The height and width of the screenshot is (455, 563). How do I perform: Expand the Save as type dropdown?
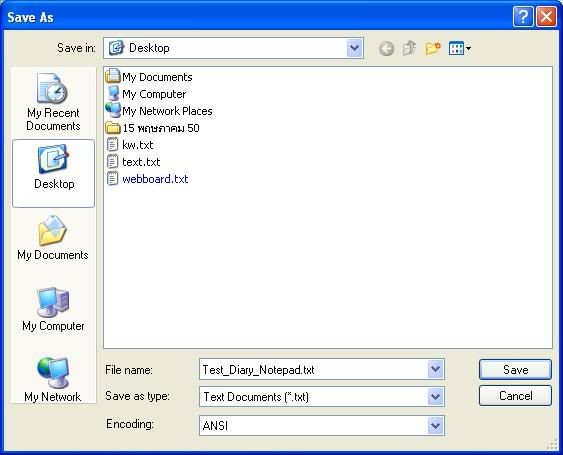(x=436, y=396)
